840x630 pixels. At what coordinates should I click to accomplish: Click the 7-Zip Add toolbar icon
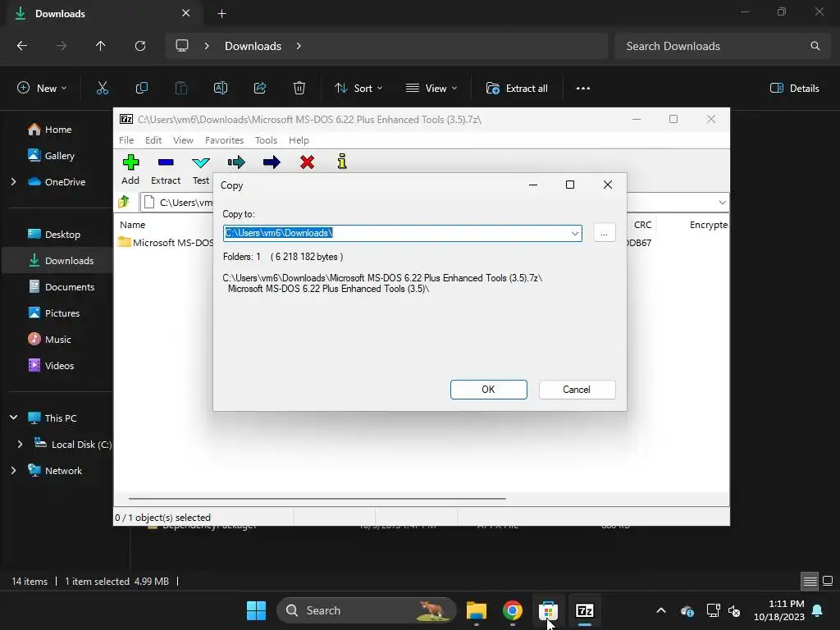coord(130,162)
